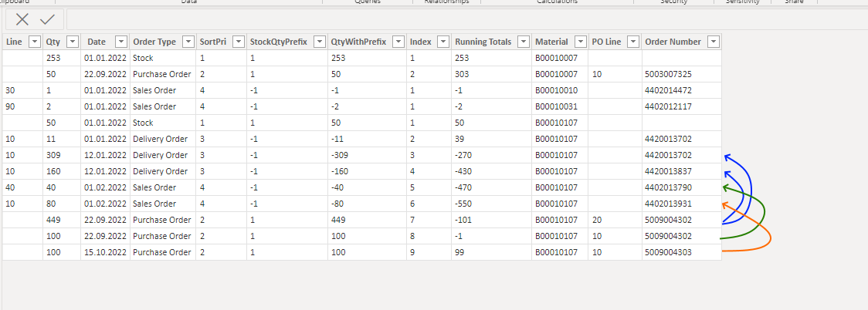Click date cell 15.10.2022

[105, 252]
